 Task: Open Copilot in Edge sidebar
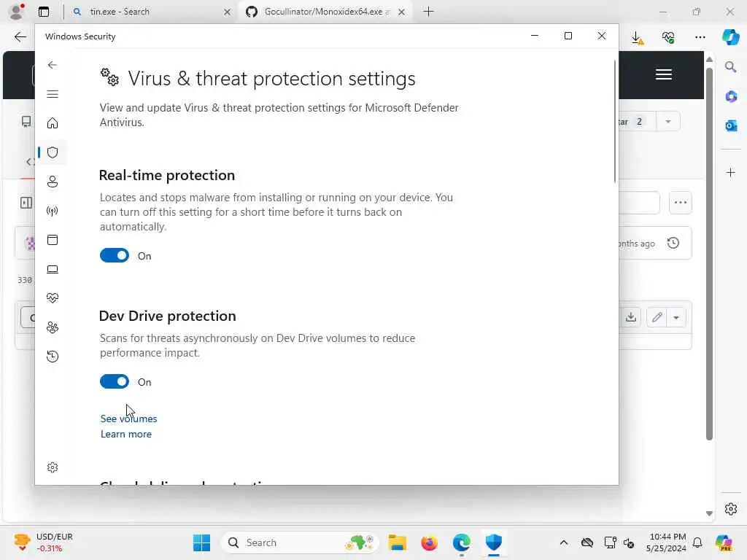point(730,36)
